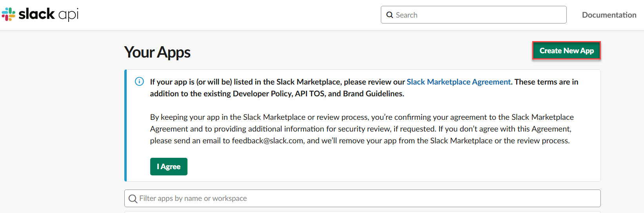Click the blue info icon in the notice
The width and height of the screenshot is (644, 213).
(139, 81)
